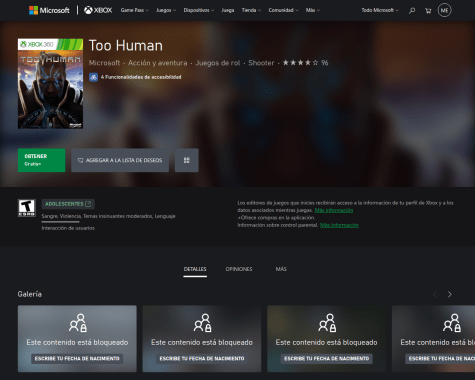
Task: Click birthdate button on first gallery card
Action: [x=77, y=359]
